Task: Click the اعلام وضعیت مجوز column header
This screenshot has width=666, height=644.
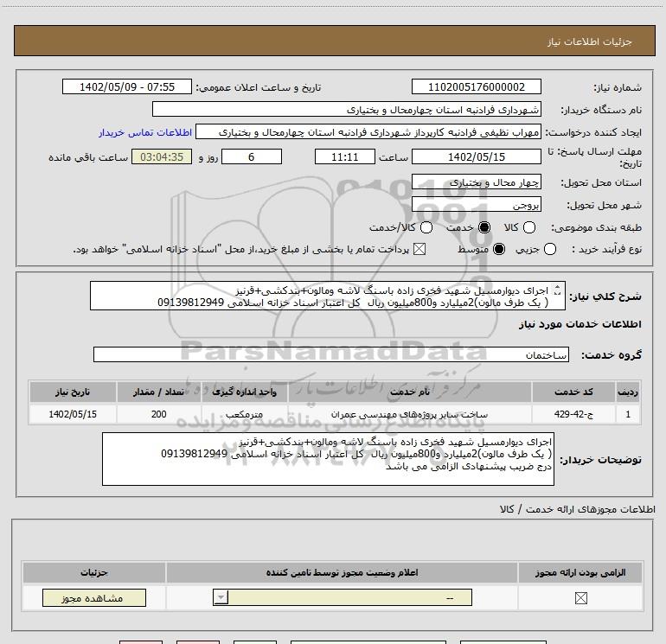Action: (342, 572)
